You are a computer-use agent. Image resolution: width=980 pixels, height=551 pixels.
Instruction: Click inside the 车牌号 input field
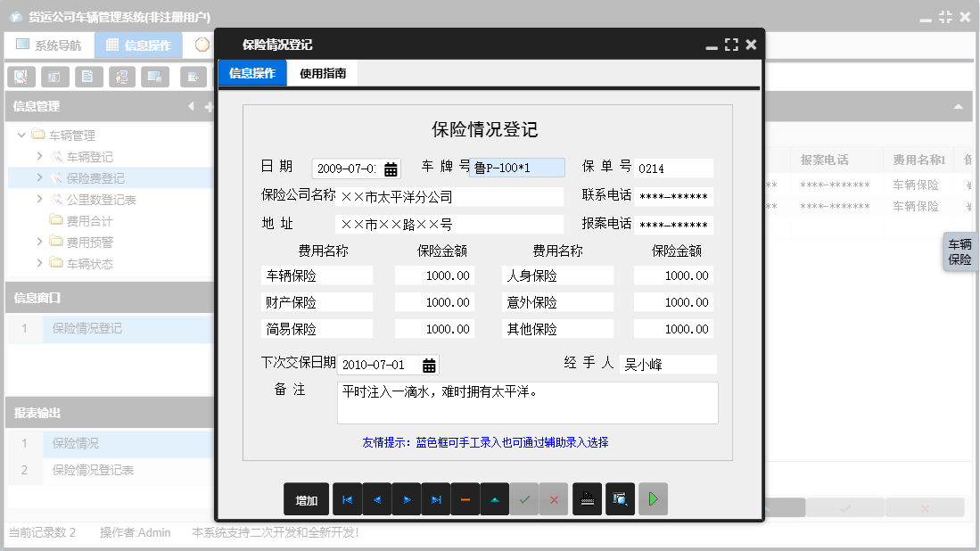click(515, 167)
